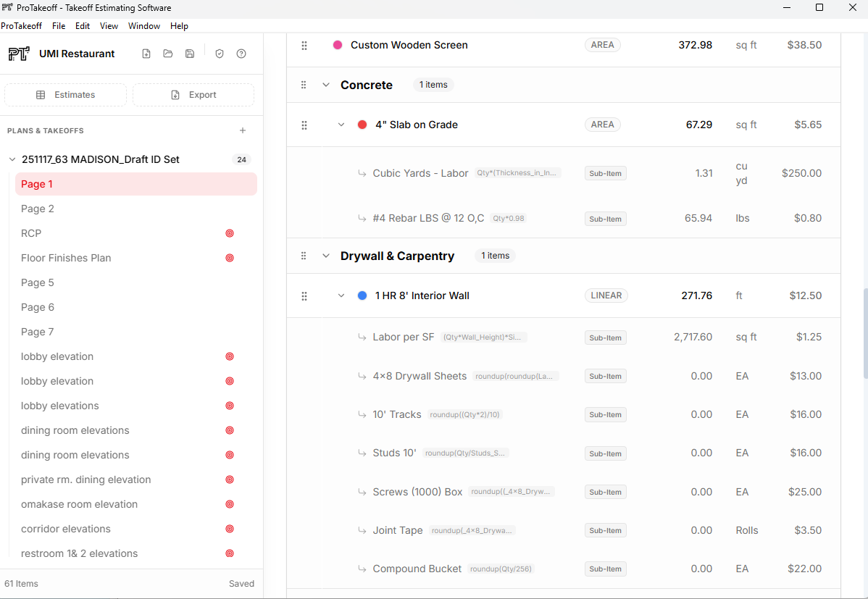Image resolution: width=868 pixels, height=599 pixels.
Task: Click the open folder icon in header
Action: 168,54
